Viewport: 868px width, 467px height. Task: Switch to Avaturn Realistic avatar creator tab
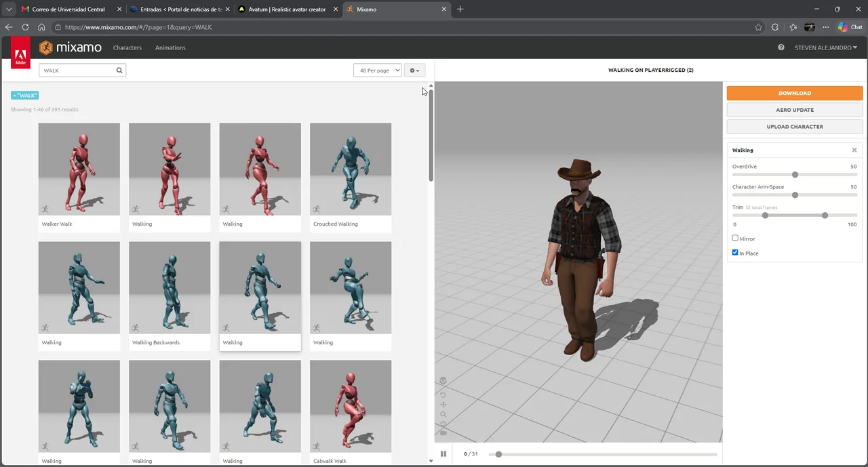click(287, 9)
